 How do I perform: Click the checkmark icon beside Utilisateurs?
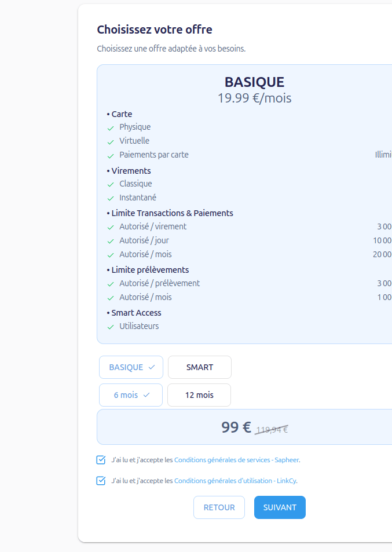[x=111, y=327]
